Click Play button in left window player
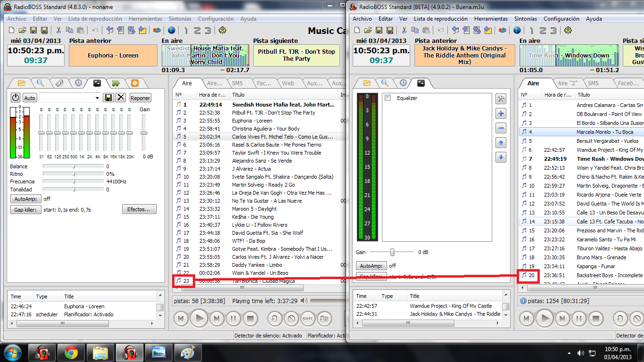This screenshot has width=644, height=362. pos(199,319)
